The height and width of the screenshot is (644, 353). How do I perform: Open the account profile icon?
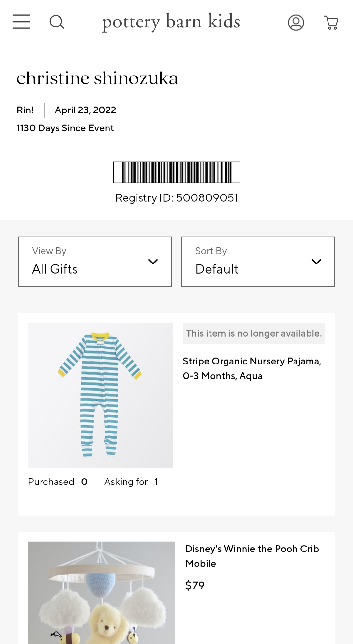(x=296, y=23)
